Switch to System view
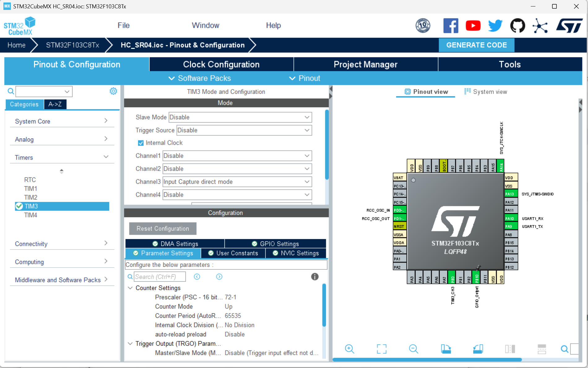The width and height of the screenshot is (588, 368). [486, 92]
